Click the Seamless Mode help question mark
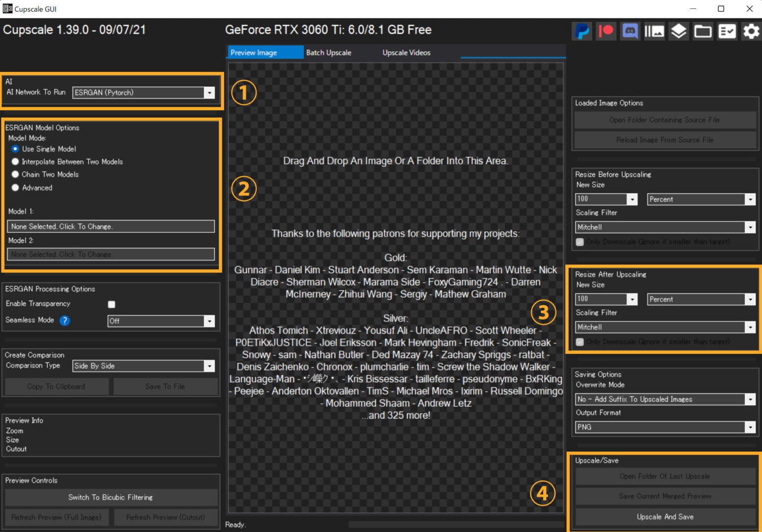Viewport: 762px width, 532px height. point(64,321)
